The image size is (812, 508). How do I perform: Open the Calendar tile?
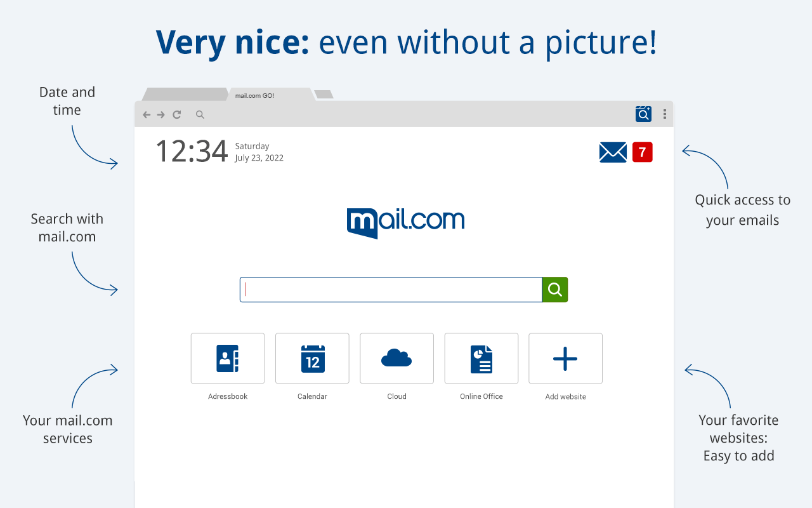(312, 358)
